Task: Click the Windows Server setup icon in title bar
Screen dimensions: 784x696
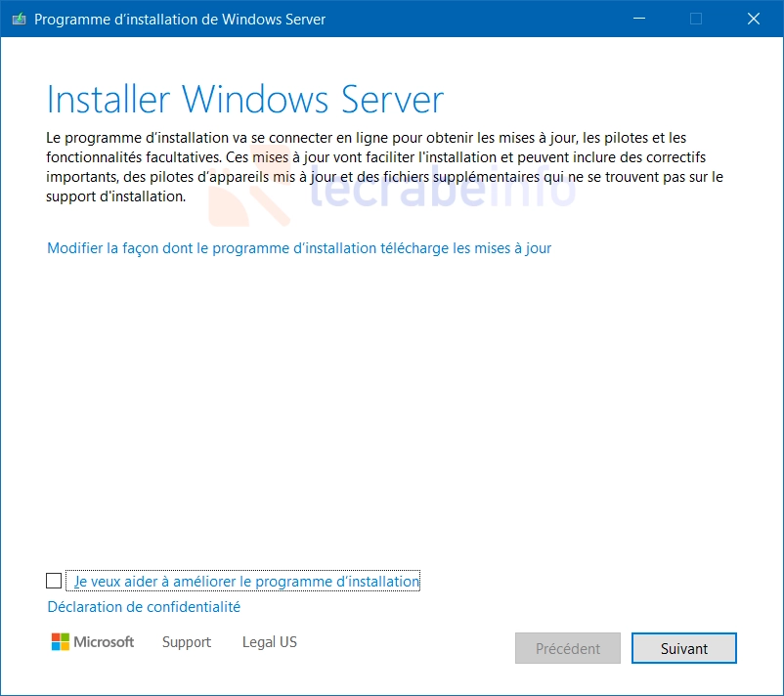Action: click(19, 20)
